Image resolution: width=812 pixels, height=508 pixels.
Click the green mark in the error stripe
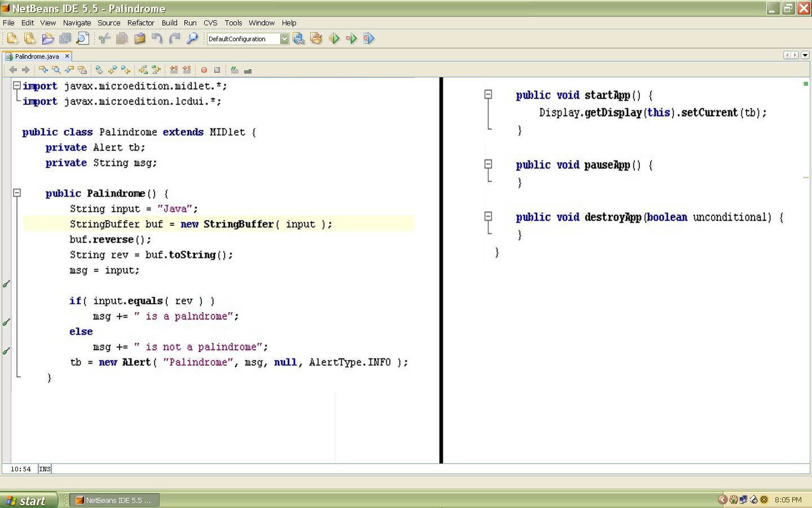point(806,84)
